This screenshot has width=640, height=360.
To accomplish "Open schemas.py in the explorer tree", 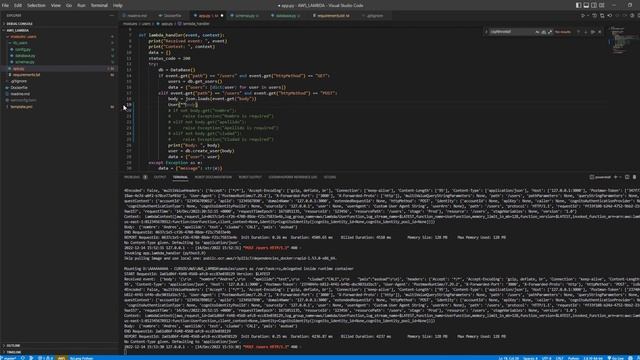I will (x=59, y=62).
